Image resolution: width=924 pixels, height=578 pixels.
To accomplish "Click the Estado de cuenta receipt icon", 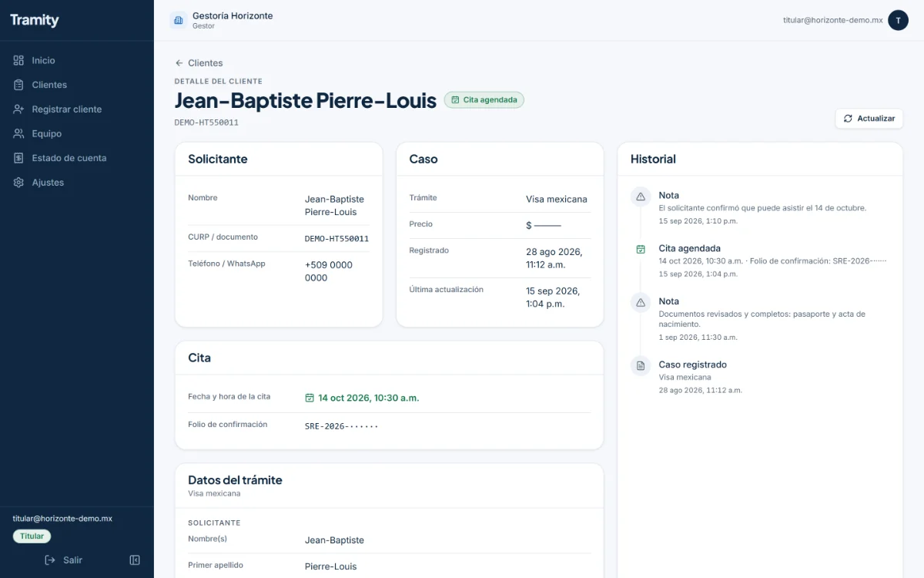I will [18, 158].
